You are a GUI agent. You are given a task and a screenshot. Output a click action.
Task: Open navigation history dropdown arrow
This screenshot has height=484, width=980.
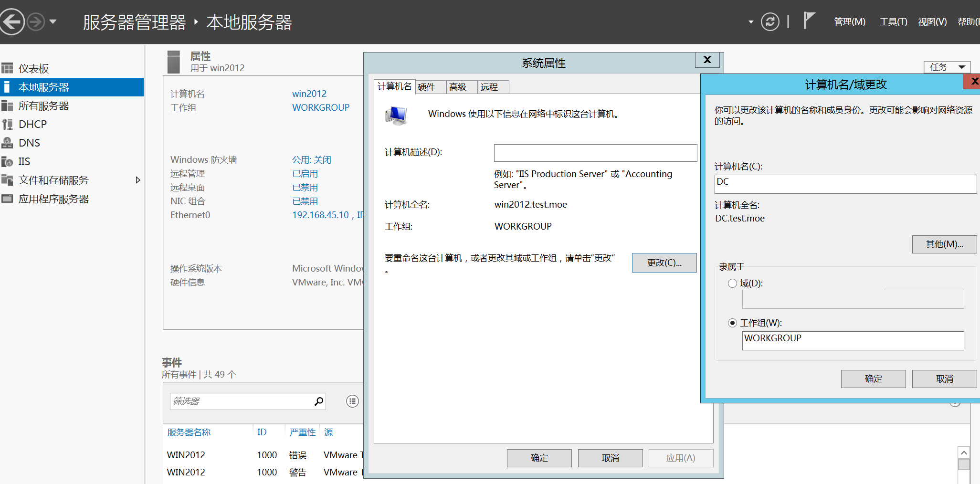tap(53, 22)
